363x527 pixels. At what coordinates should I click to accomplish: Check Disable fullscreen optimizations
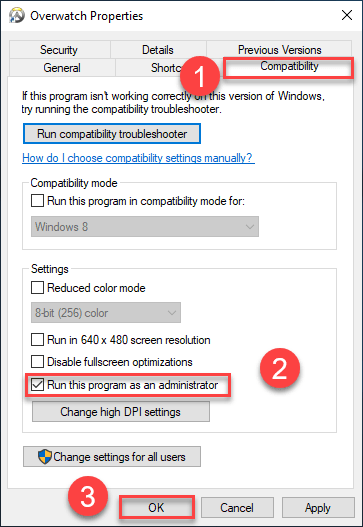pyautogui.click(x=37, y=362)
